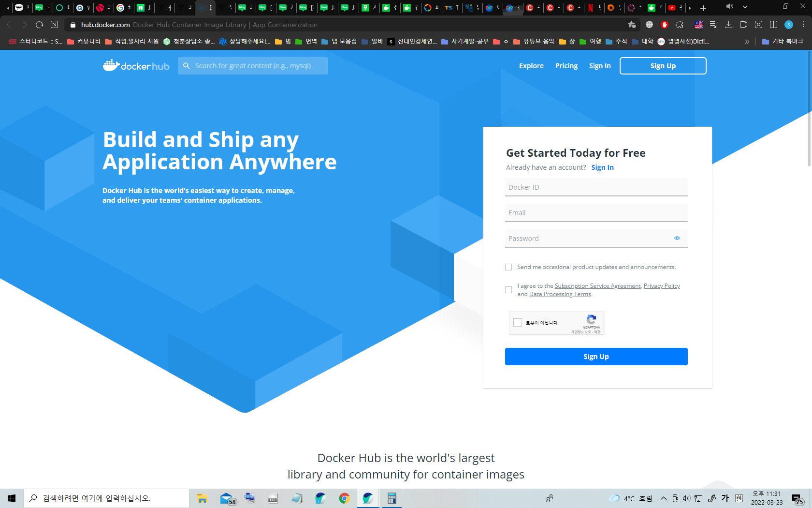Open the Windows Start button
Screen dimensions: 812x508
[12, 498]
